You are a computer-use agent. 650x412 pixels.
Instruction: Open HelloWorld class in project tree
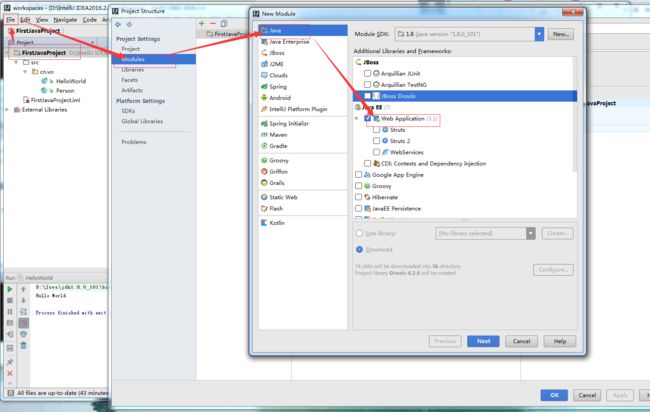[71, 81]
